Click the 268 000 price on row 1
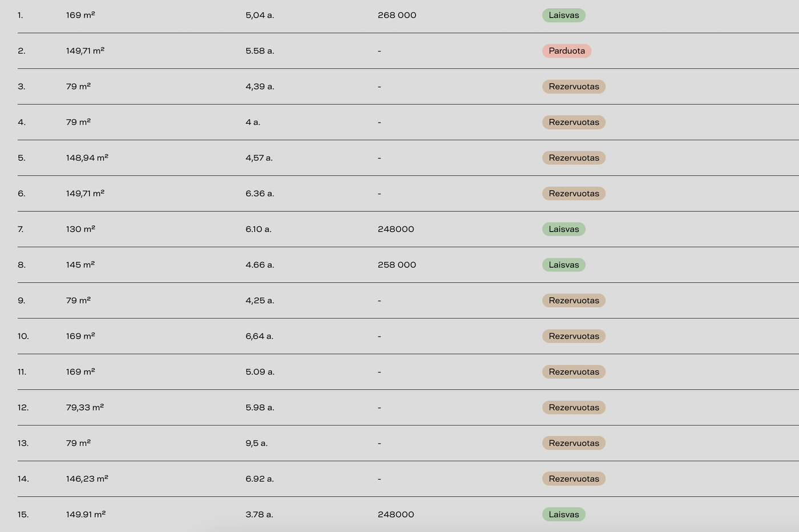 (x=397, y=15)
